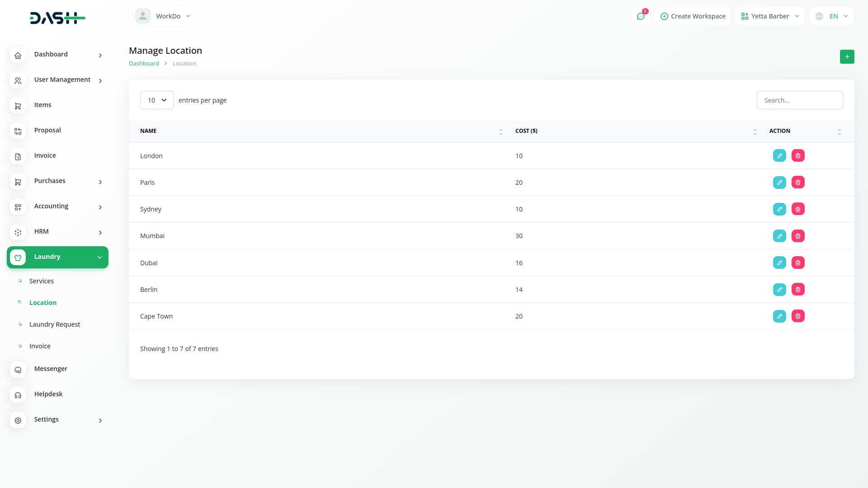
Task: Click the edit icon for London
Action: click(779, 156)
